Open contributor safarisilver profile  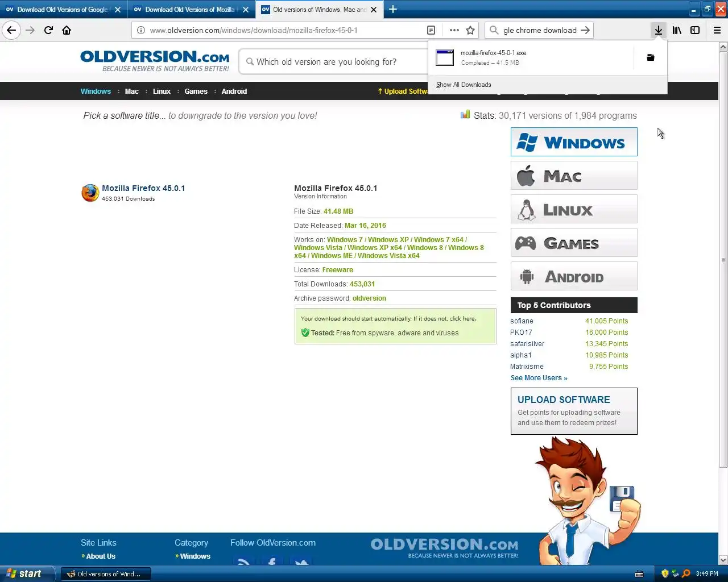527,344
